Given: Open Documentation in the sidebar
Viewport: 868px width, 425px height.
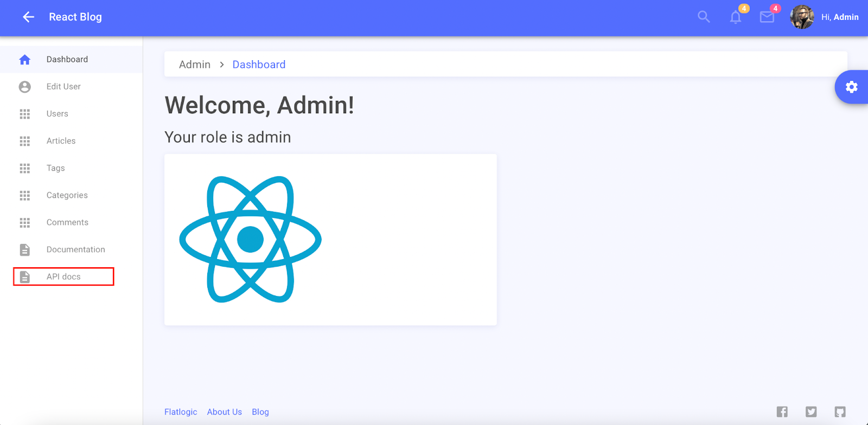Looking at the screenshot, I should 71,249.
